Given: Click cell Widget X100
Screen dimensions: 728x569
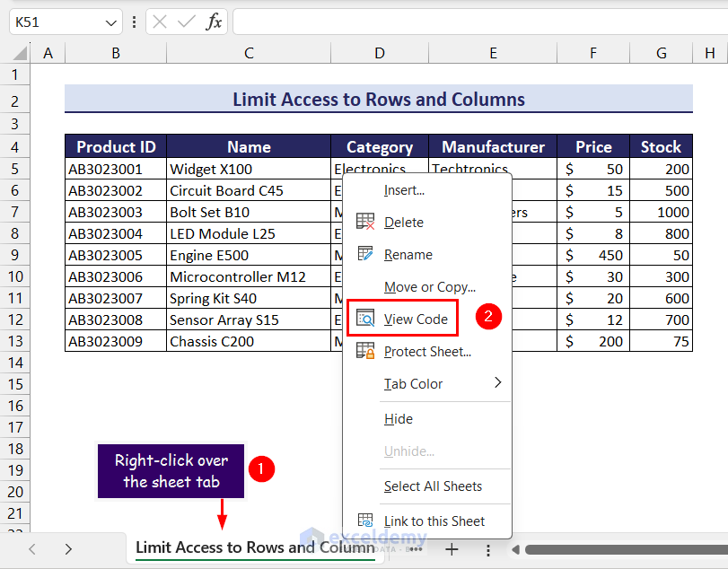Looking at the screenshot, I should click(249, 169).
